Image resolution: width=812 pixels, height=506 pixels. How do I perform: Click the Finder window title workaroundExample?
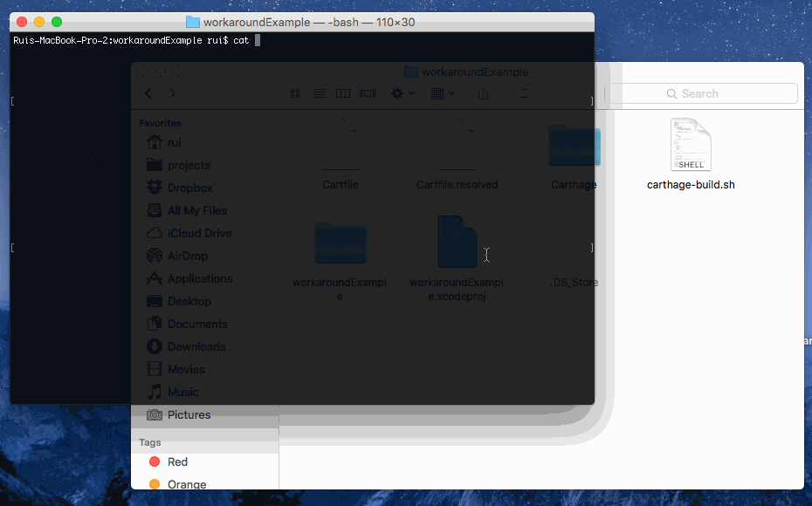pos(475,72)
